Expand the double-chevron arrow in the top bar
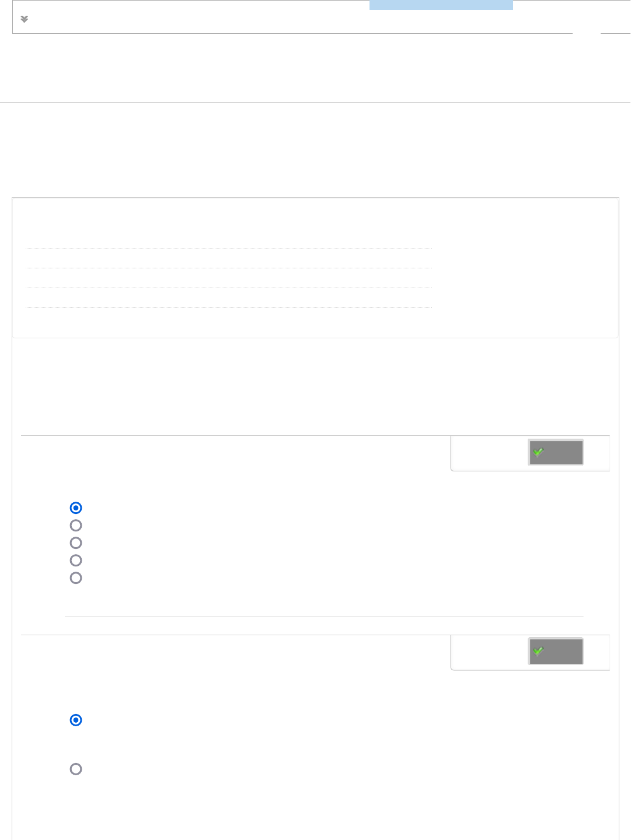 25,19
